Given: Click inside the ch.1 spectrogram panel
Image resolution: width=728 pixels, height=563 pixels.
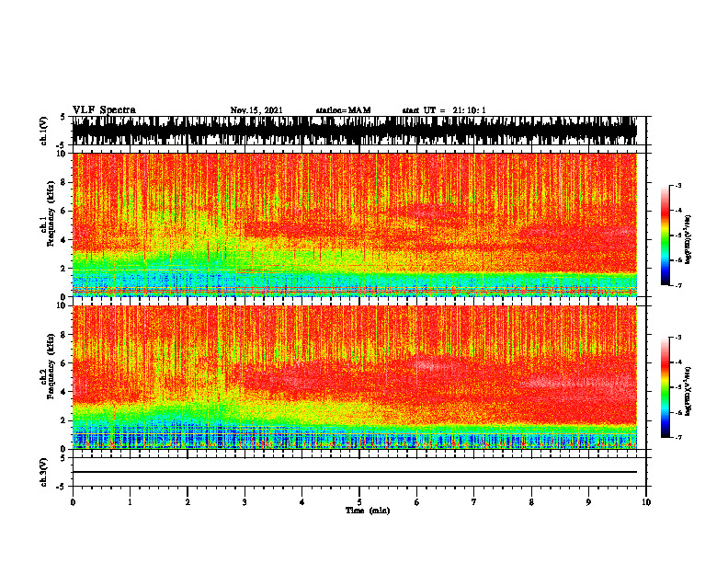Looking at the screenshot, I should [x=355, y=224].
